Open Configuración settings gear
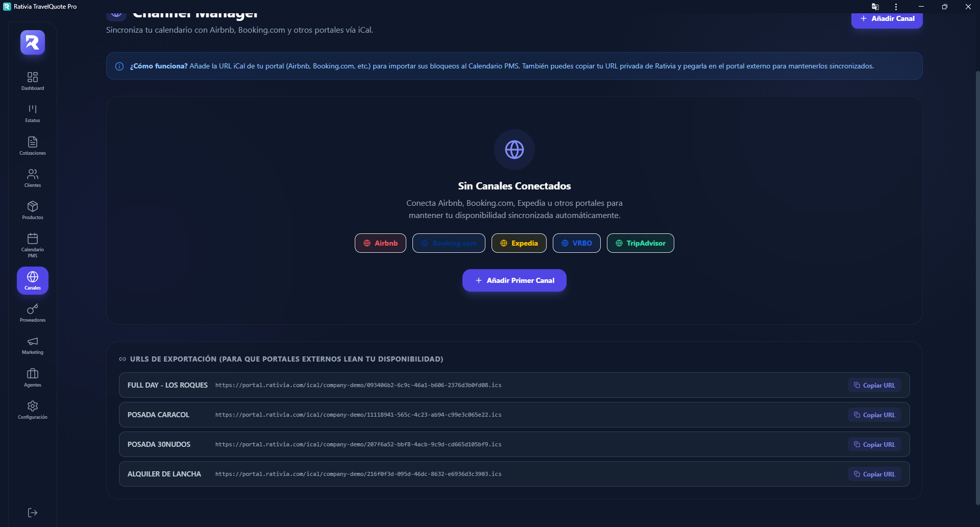The width and height of the screenshot is (980, 527). tap(33, 410)
